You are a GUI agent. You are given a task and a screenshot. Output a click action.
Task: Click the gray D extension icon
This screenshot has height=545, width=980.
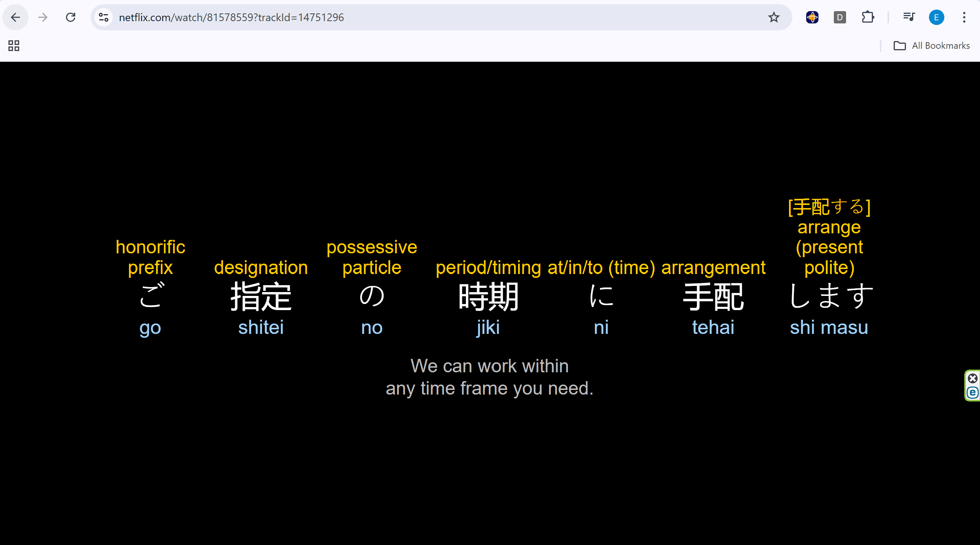tap(840, 17)
